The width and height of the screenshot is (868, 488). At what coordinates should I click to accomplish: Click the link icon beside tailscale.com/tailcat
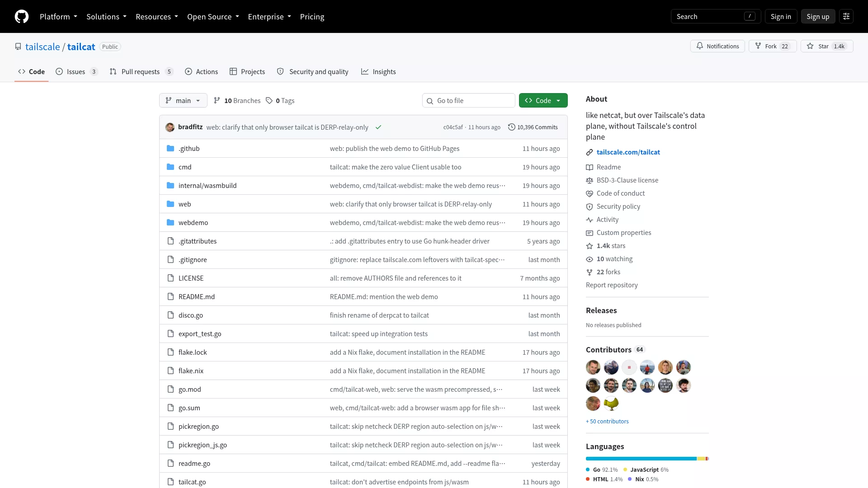tap(590, 152)
